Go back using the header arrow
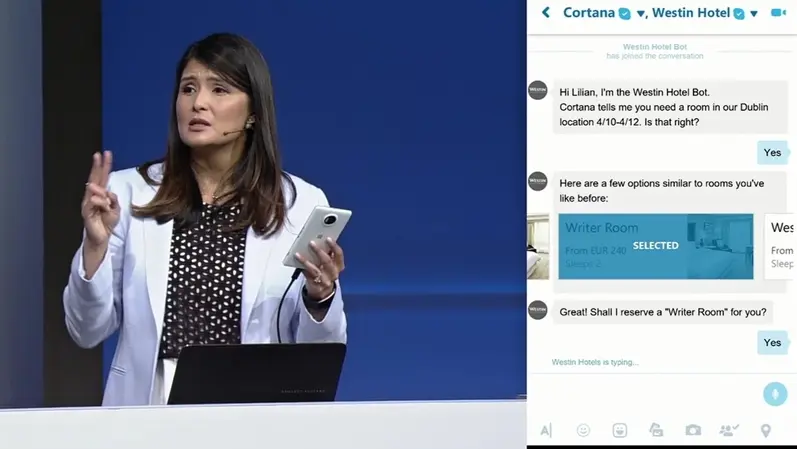 tap(546, 12)
